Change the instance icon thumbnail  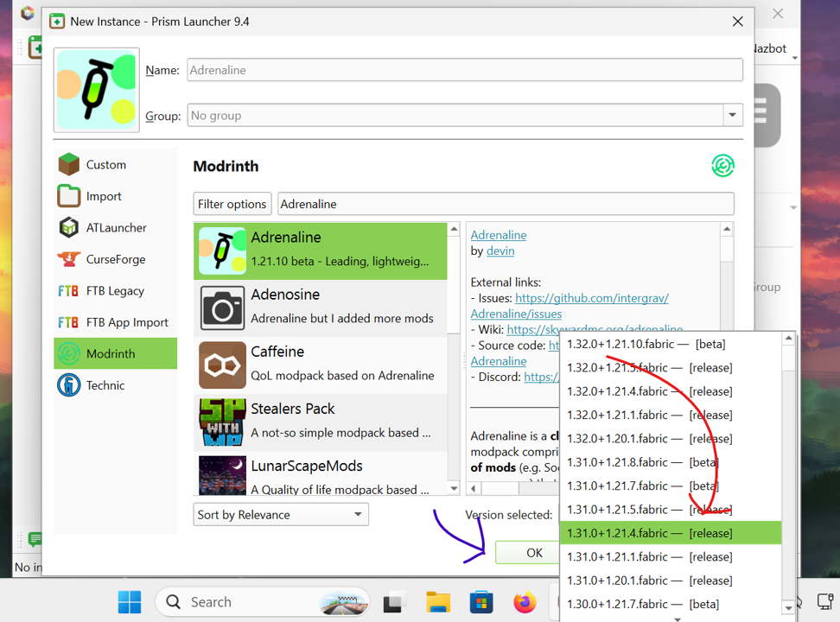click(96, 90)
